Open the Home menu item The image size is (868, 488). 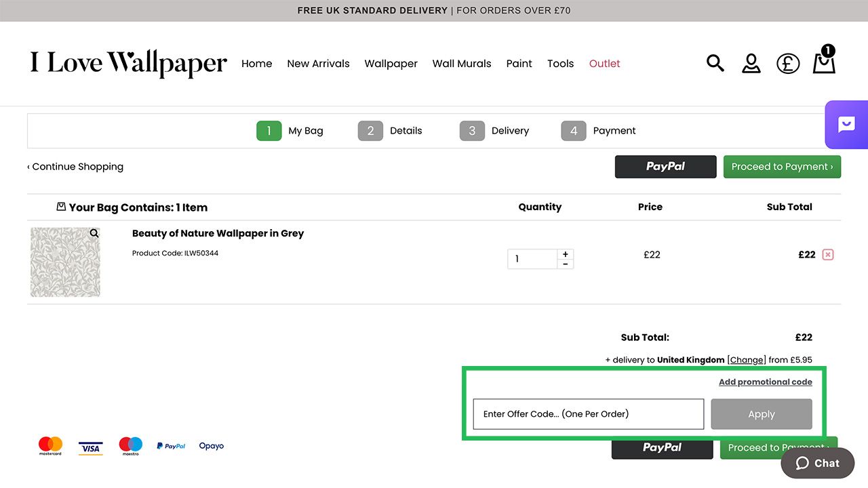257,64
